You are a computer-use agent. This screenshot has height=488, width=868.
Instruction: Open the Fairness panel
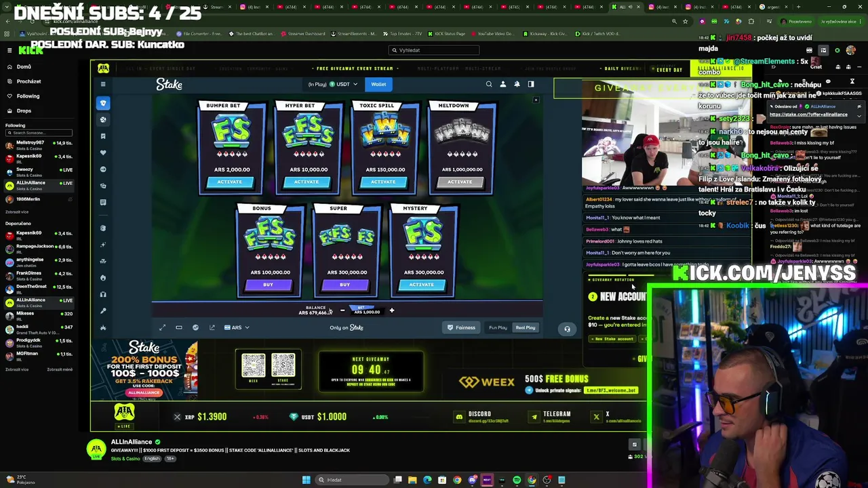pyautogui.click(x=461, y=327)
